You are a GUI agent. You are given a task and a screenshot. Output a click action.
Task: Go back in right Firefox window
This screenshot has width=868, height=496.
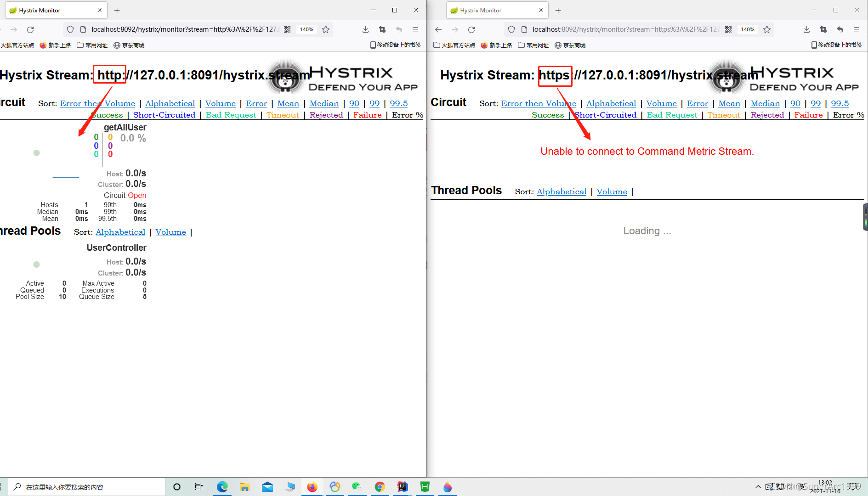pos(438,29)
